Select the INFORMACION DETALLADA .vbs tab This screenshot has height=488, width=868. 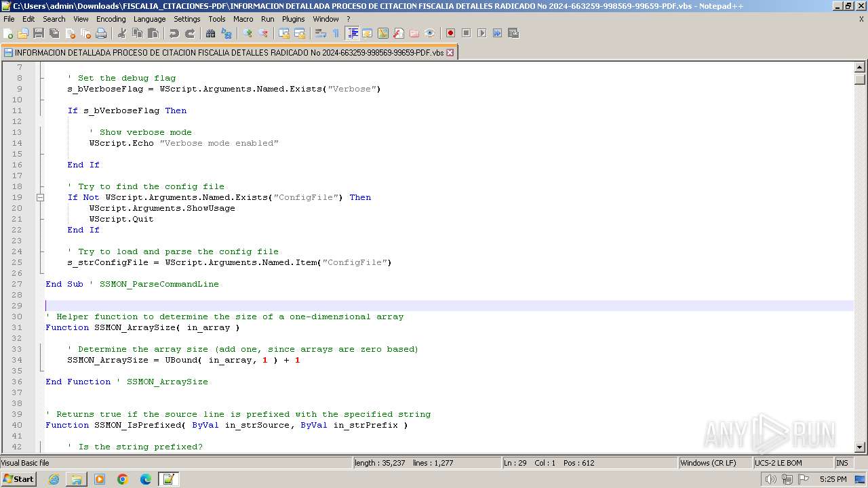(x=229, y=52)
